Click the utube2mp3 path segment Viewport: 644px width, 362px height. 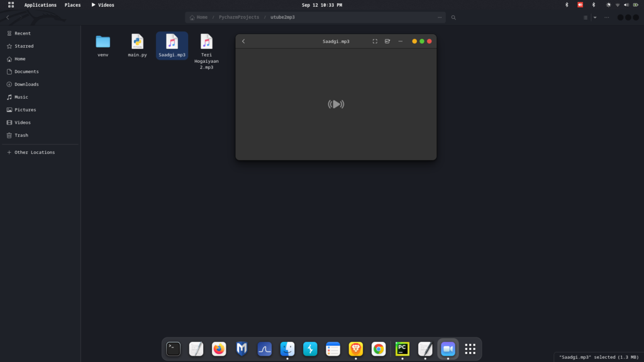282,17
